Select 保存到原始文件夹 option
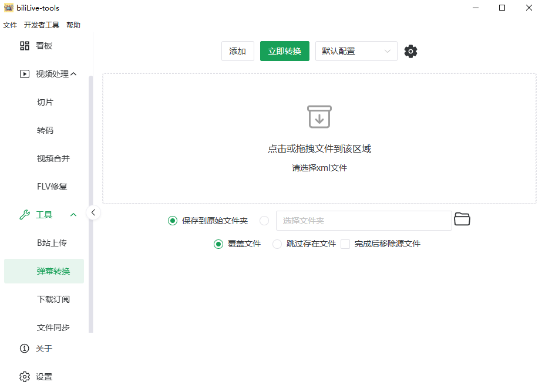 (172, 220)
